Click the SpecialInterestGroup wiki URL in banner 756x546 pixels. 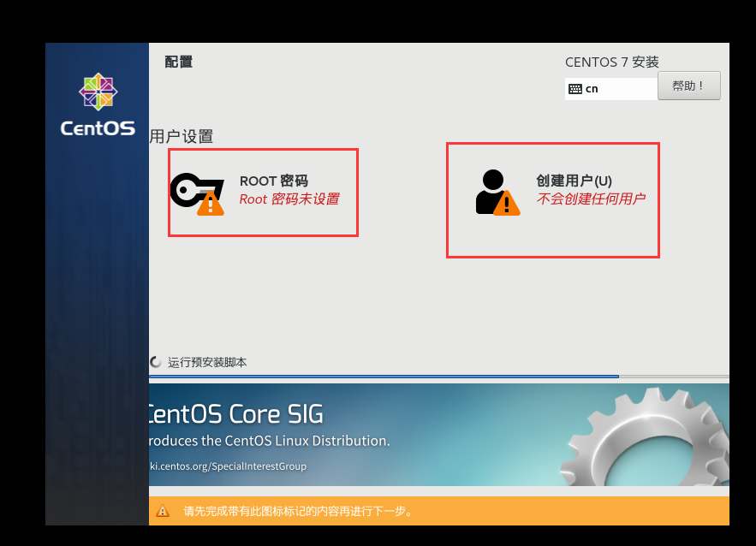228,466
